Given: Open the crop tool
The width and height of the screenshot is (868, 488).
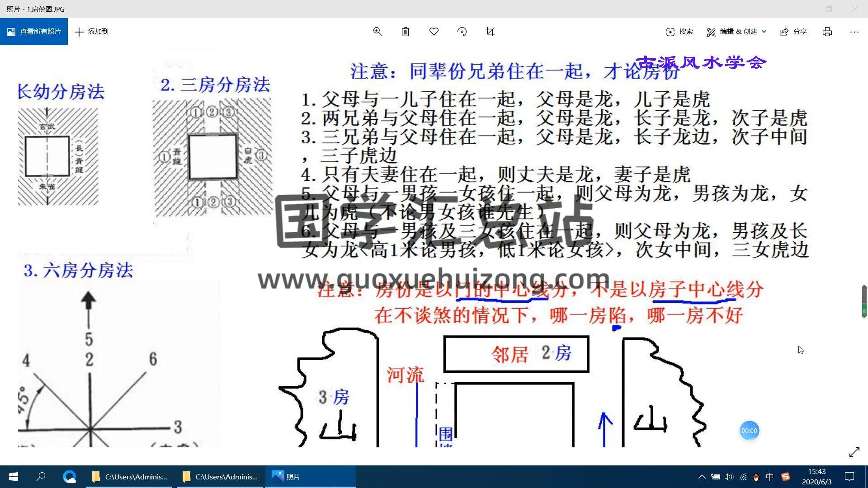Looking at the screenshot, I should 490,32.
